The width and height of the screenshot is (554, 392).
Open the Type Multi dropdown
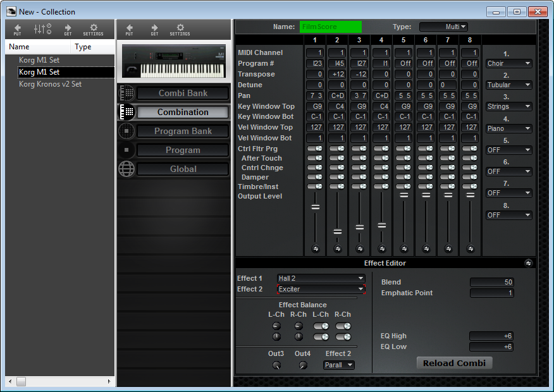443,27
